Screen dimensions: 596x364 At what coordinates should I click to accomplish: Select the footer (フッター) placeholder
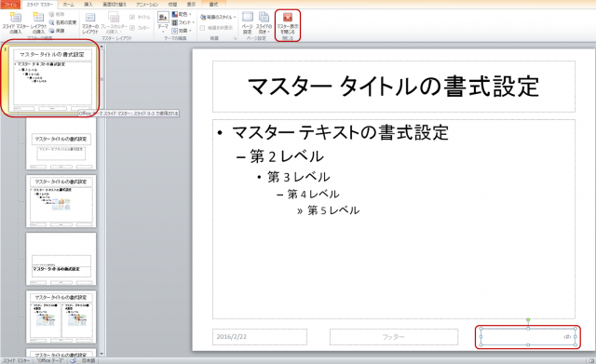tap(393, 337)
